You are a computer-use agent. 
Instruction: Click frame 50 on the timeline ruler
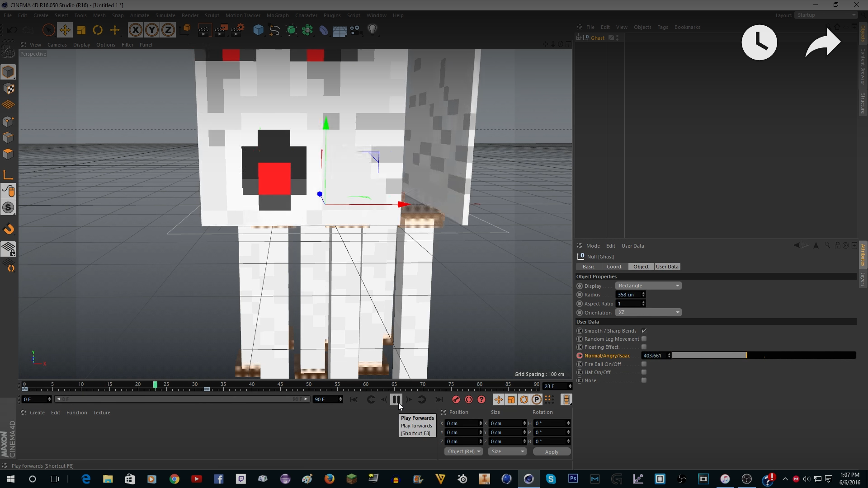coord(309,385)
